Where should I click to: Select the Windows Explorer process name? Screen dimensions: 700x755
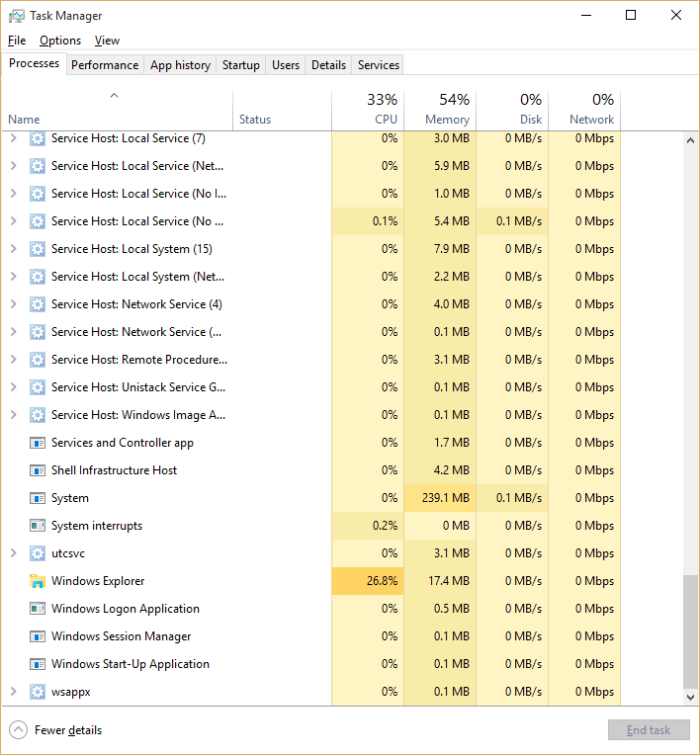click(98, 581)
